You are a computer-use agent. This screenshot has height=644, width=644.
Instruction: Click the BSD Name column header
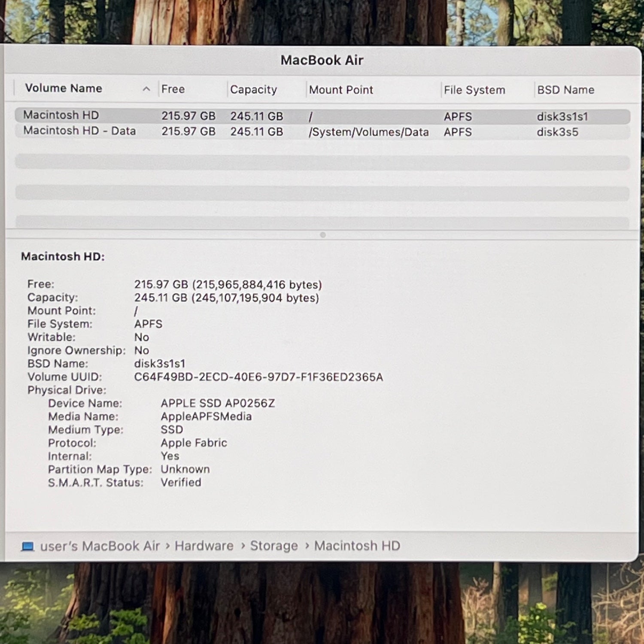pyautogui.click(x=565, y=90)
